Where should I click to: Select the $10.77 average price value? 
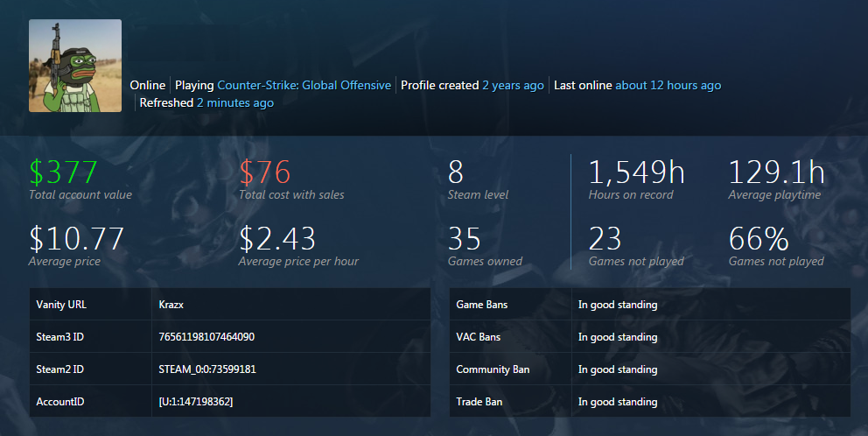click(x=76, y=239)
